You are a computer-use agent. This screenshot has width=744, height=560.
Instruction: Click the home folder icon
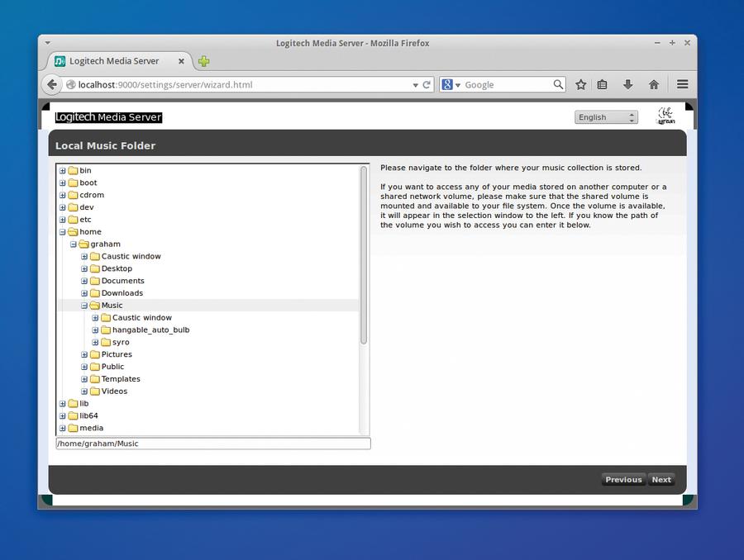coord(73,232)
